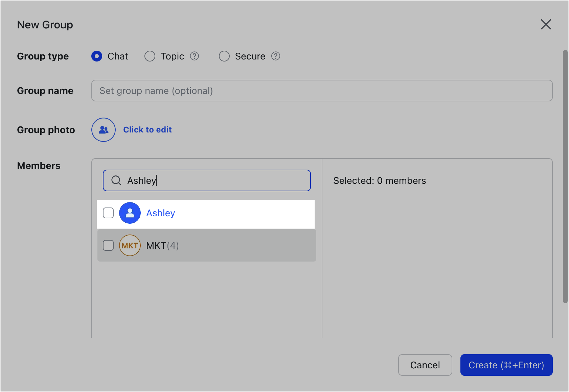
Task: Select the Chat group type
Action: click(97, 56)
